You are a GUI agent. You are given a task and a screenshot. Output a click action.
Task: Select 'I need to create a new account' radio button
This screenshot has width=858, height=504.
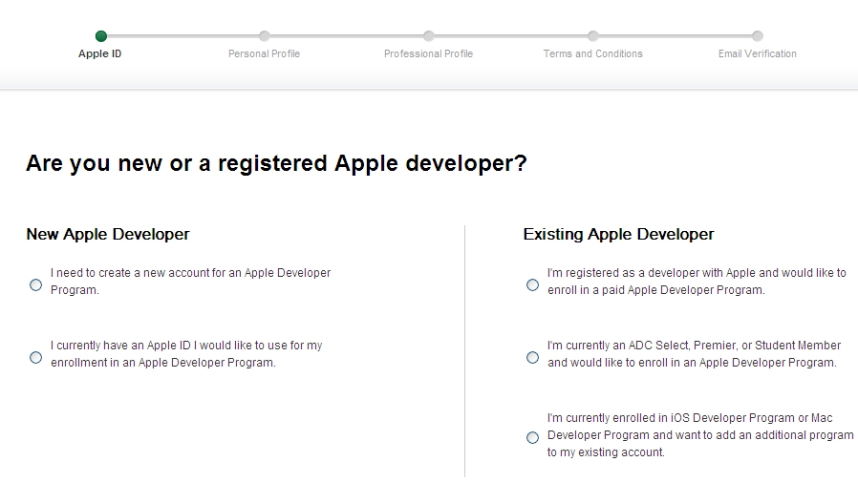coord(35,284)
